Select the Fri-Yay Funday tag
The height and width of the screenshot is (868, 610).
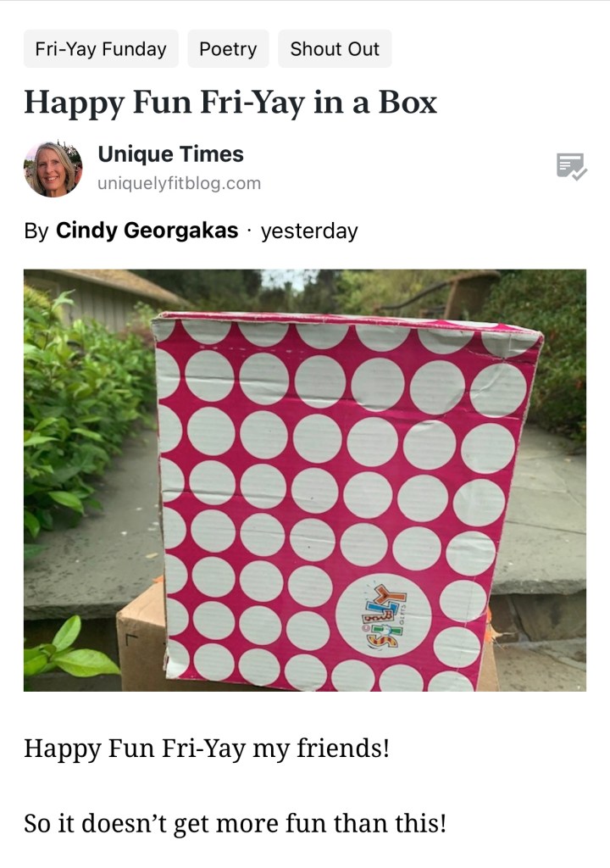click(101, 48)
